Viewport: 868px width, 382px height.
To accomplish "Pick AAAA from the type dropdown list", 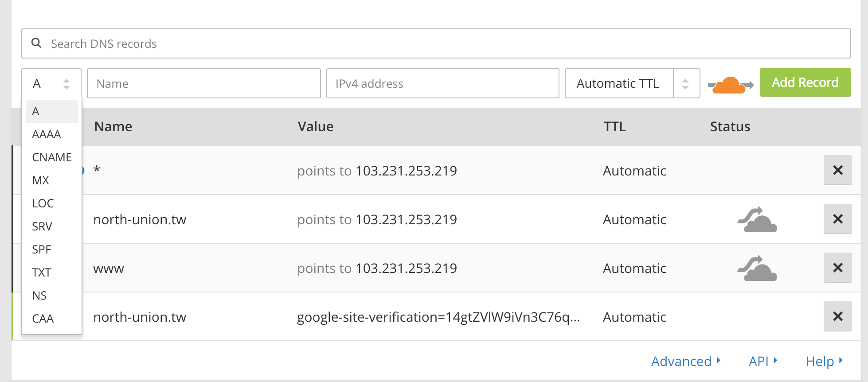I will pyautogui.click(x=47, y=134).
